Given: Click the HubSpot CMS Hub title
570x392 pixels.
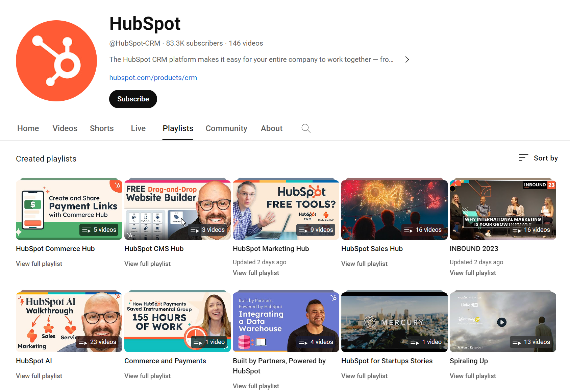Looking at the screenshot, I should [x=154, y=249].
